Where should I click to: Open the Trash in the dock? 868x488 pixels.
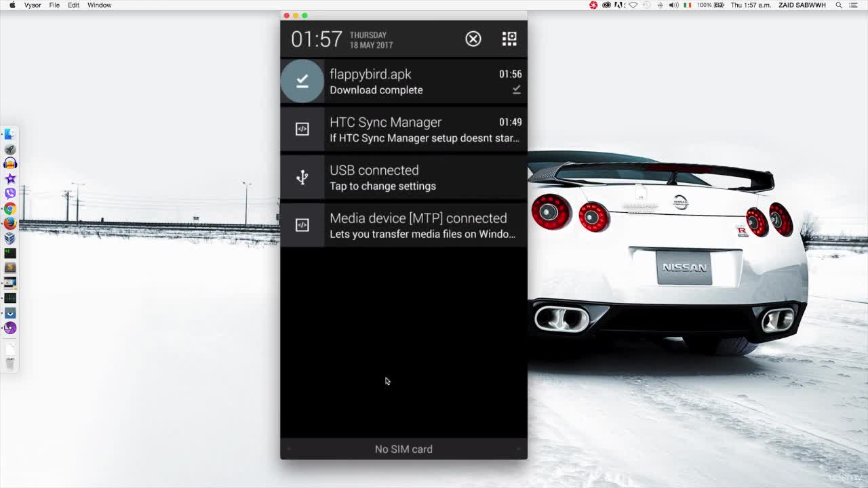tap(9, 363)
